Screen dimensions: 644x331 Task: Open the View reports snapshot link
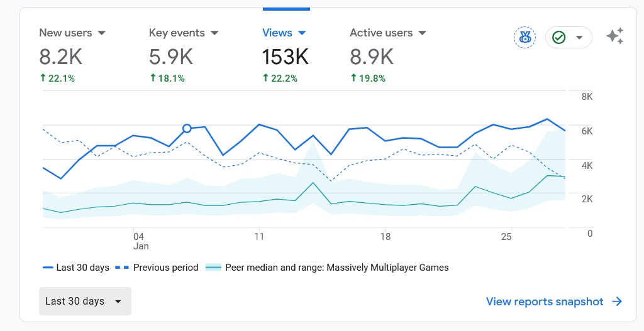click(545, 301)
